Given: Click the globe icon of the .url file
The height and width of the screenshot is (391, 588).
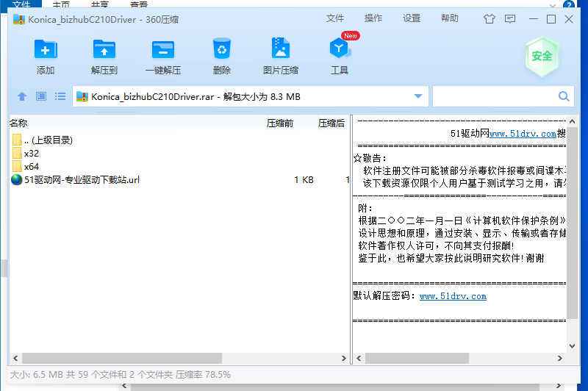Looking at the screenshot, I should pos(16,179).
